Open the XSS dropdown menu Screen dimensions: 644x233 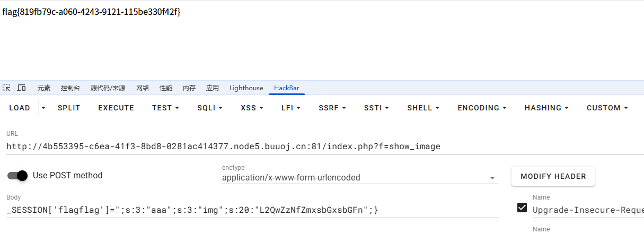pos(252,108)
